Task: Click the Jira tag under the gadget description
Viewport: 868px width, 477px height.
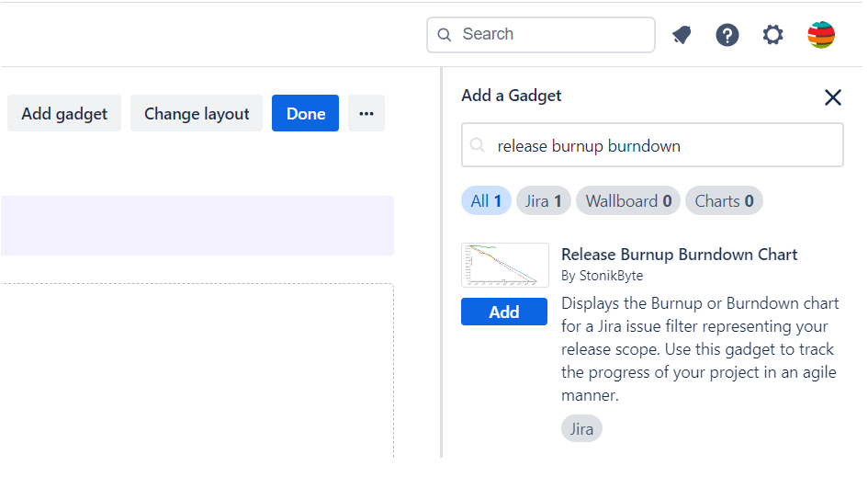Action: click(581, 429)
